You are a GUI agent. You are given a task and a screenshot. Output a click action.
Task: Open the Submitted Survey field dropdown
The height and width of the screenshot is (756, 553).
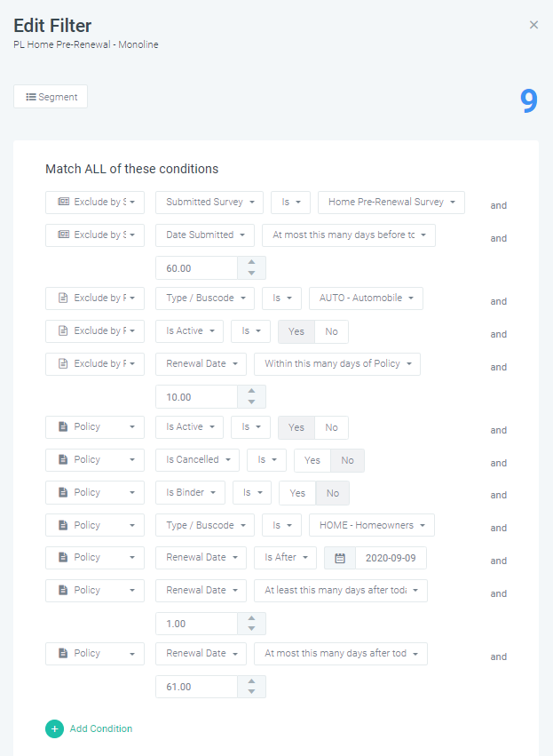point(209,202)
